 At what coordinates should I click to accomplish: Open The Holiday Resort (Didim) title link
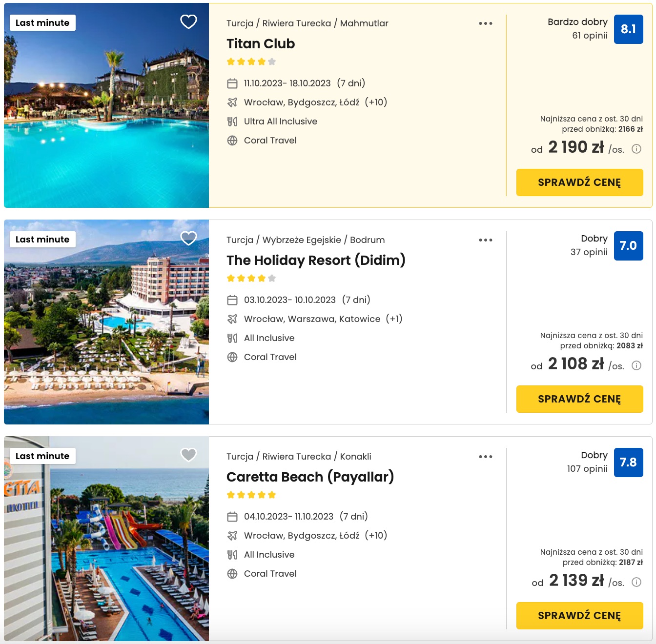pyautogui.click(x=316, y=260)
